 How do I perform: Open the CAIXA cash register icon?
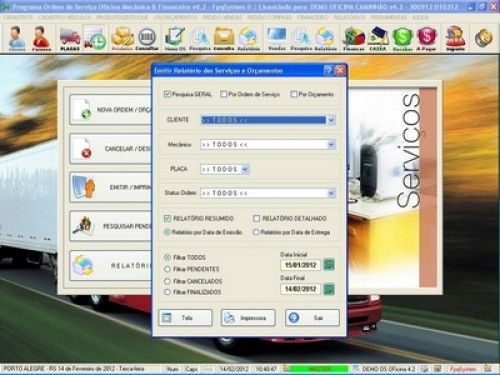tap(378, 38)
